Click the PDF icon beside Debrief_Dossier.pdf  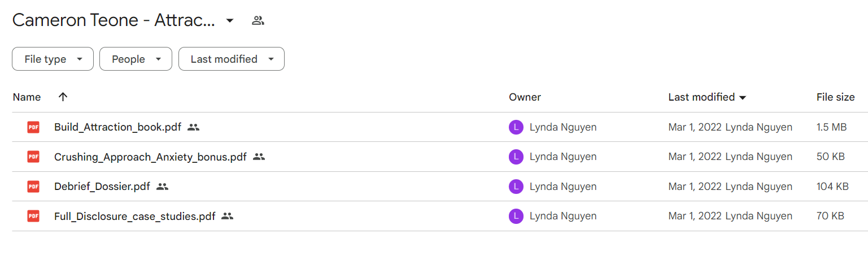point(33,186)
